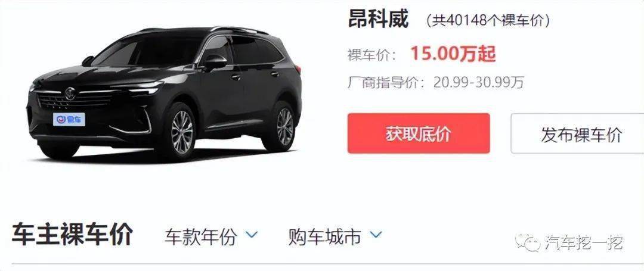
Task: Click the car's front wheel
Action: tap(180, 132)
